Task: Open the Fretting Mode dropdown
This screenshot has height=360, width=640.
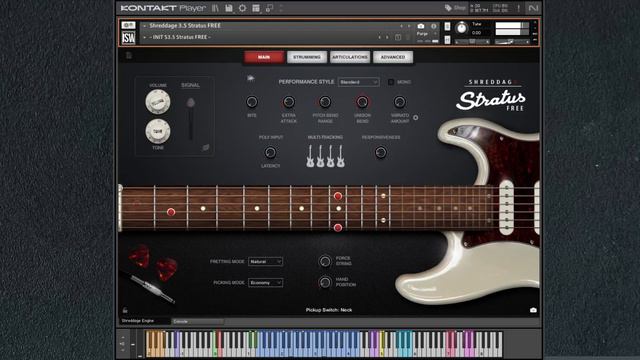Action: [x=266, y=262]
